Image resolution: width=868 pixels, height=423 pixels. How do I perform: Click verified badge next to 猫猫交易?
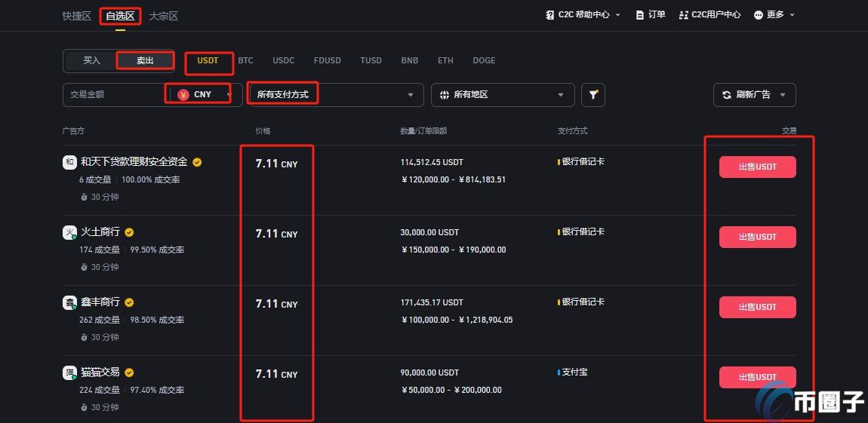tap(129, 372)
